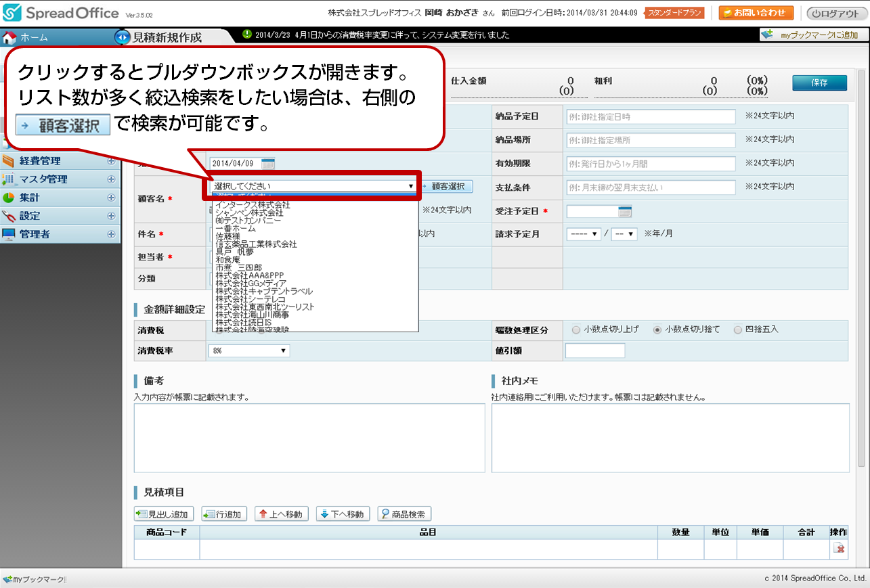Click the 有効期限 input field
Screen dimensions: 870x588
(651, 164)
